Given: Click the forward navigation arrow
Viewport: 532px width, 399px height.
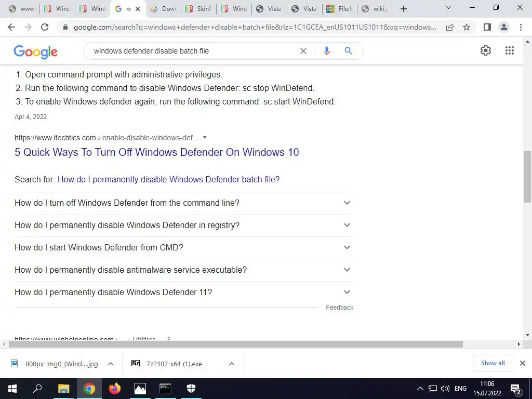Looking at the screenshot, I should [28, 27].
